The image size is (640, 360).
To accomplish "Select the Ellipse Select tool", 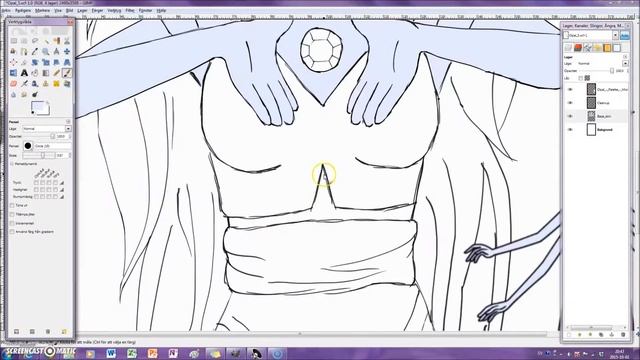I will click(x=24, y=41).
